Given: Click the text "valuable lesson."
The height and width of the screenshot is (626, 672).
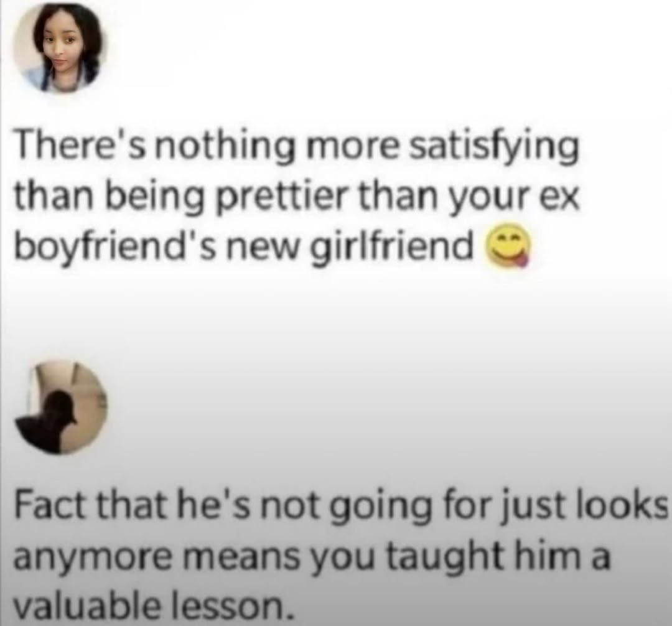Looking at the screenshot, I should (155, 605).
